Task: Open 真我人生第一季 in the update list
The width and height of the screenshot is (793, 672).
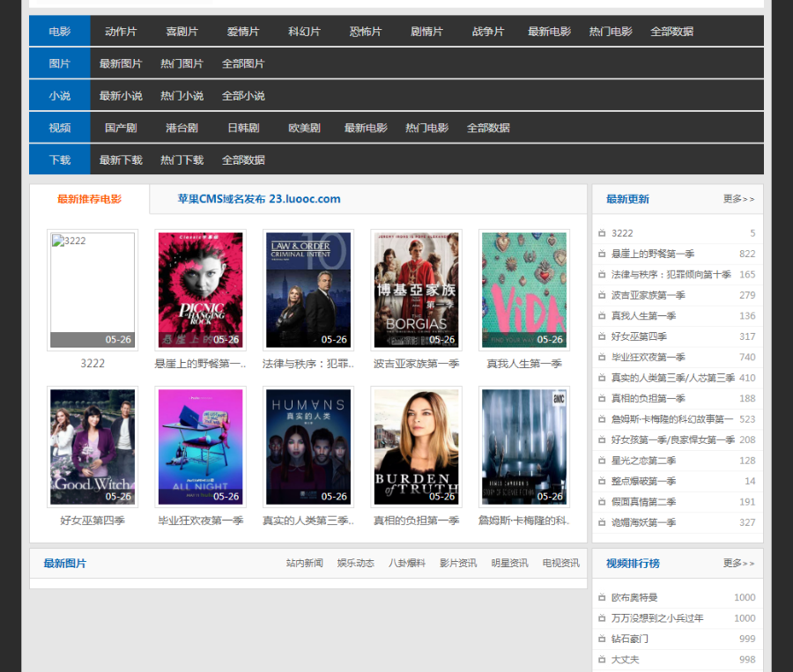Action: [x=643, y=316]
